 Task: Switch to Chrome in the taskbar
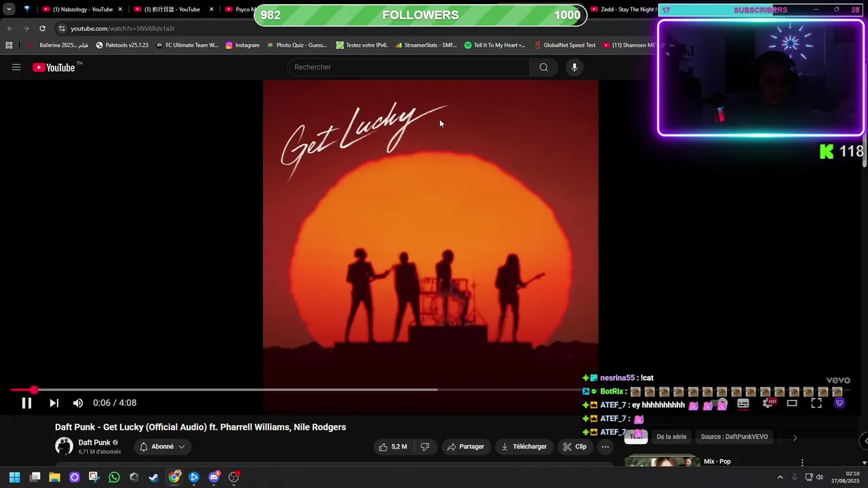[174, 477]
